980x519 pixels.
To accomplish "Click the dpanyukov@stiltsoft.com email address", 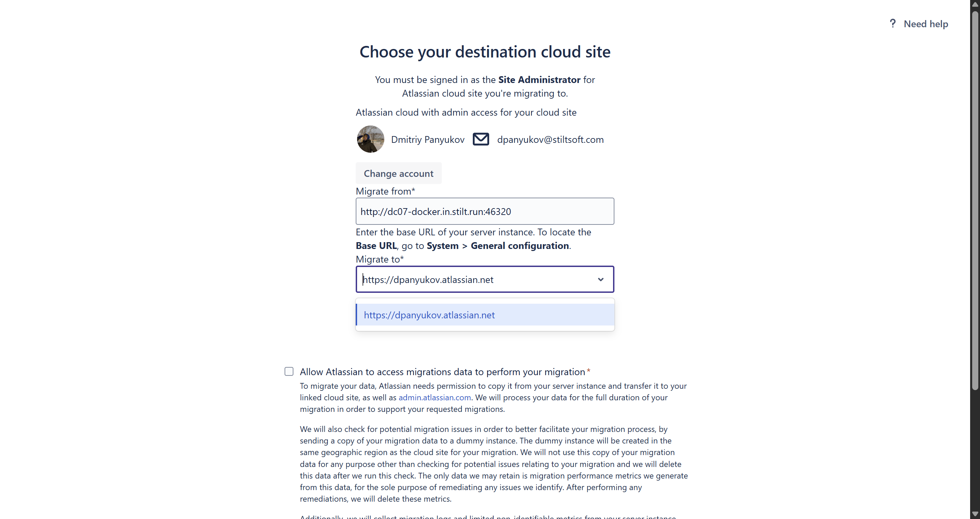I will pyautogui.click(x=550, y=139).
